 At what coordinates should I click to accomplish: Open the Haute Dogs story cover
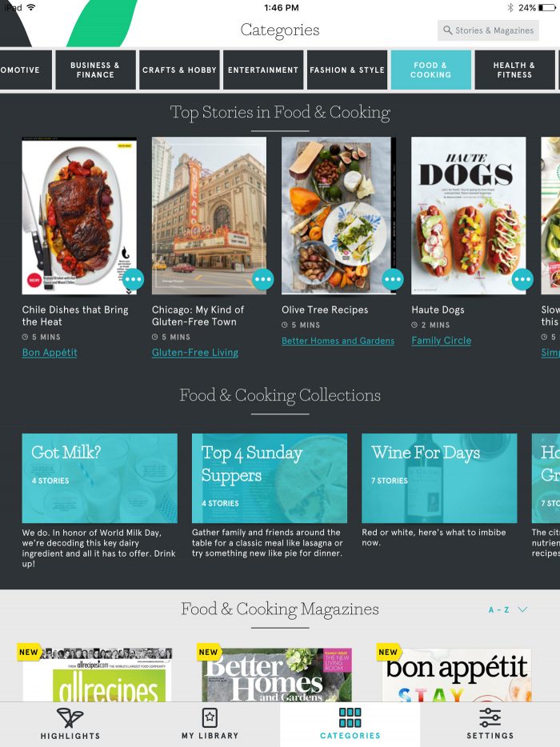469,215
